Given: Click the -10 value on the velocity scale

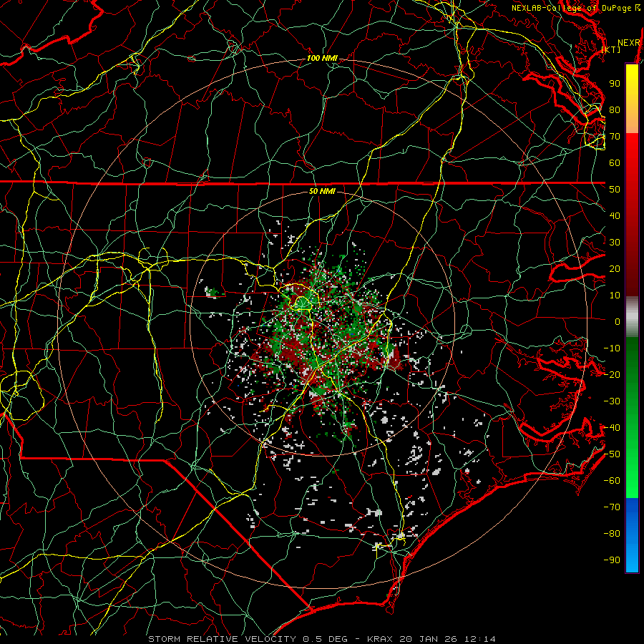Looking at the screenshot, I should coord(612,348).
